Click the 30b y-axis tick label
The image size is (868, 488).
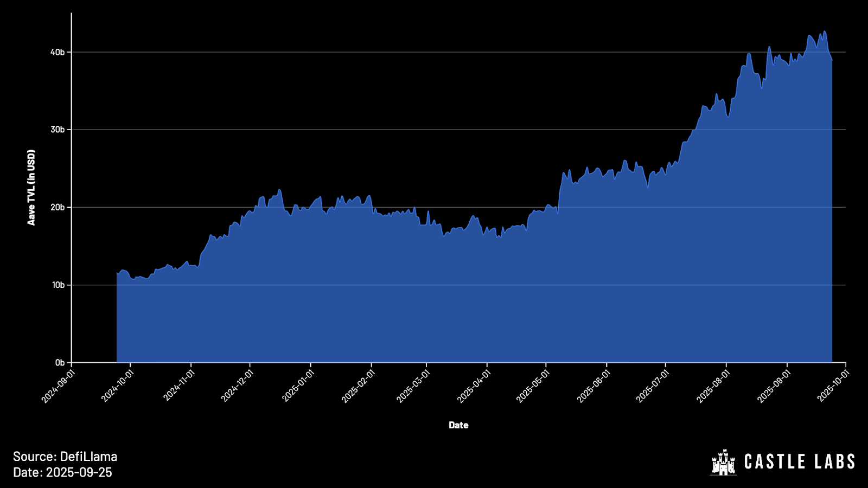click(x=58, y=130)
